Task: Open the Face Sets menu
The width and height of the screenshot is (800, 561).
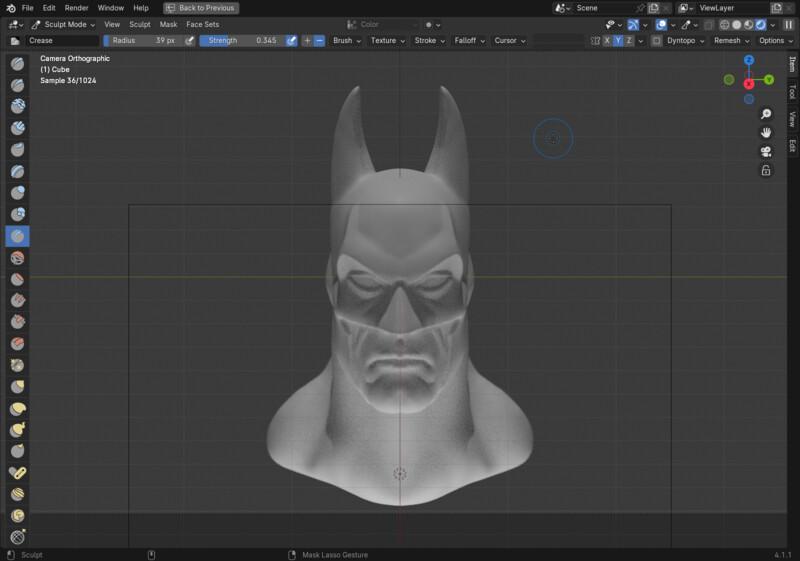Action: tap(202, 24)
